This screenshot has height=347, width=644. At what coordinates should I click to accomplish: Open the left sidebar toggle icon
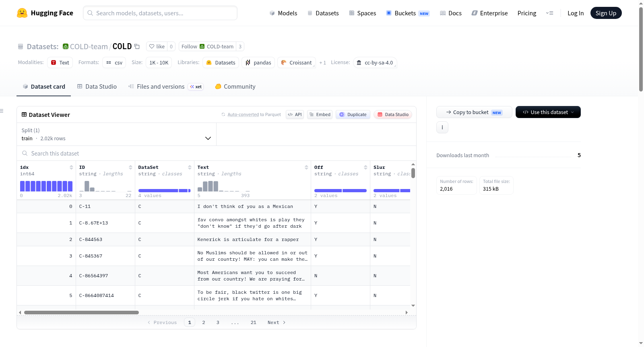(x=2, y=111)
